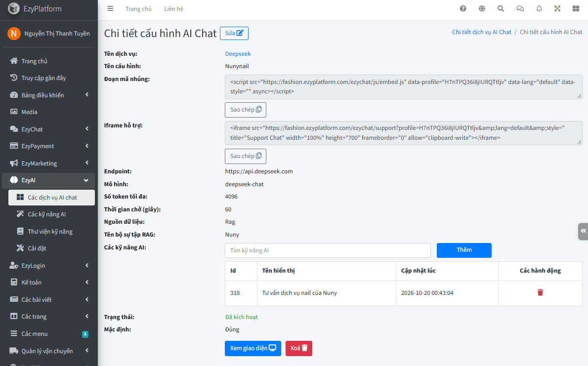Open Các menu sidebar item

47,334
